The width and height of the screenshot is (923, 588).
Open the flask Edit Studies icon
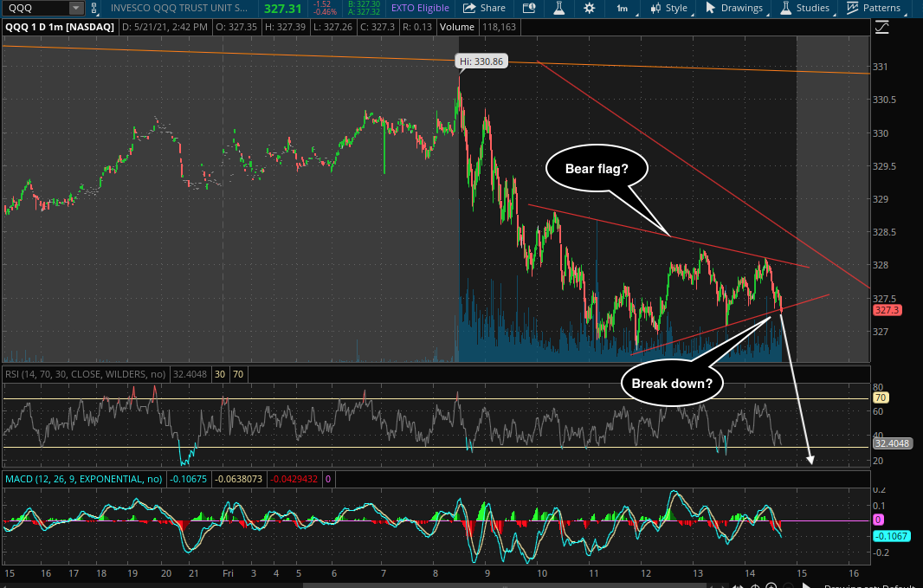click(x=558, y=8)
